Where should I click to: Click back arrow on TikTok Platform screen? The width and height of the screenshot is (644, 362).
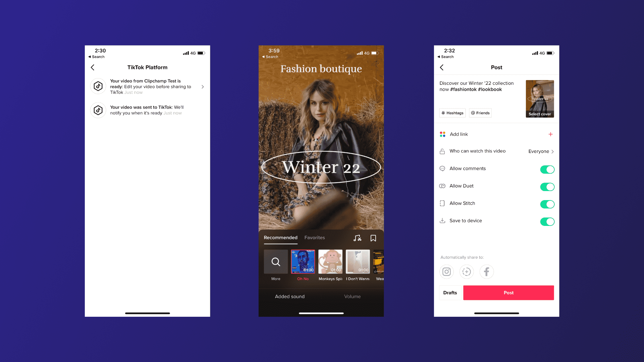[93, 67]
